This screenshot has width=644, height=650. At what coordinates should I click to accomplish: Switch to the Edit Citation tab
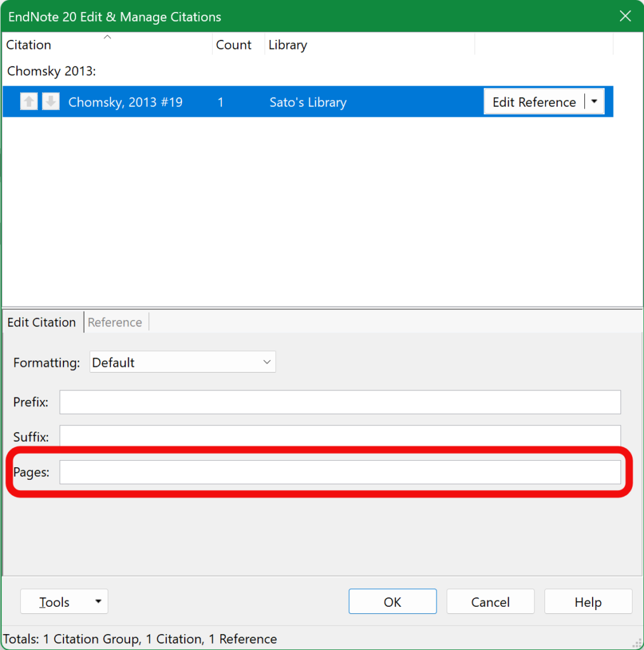[x=42, y=322]
